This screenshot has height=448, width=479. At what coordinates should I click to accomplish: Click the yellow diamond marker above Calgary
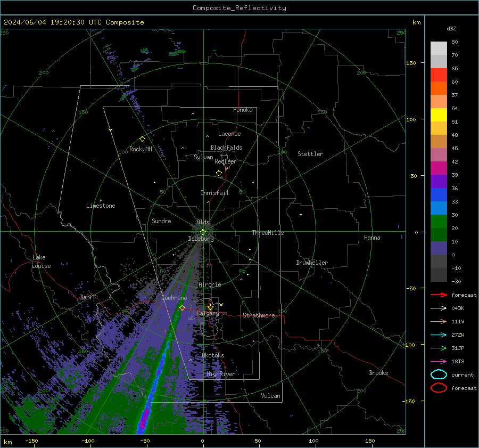[210, 307]
